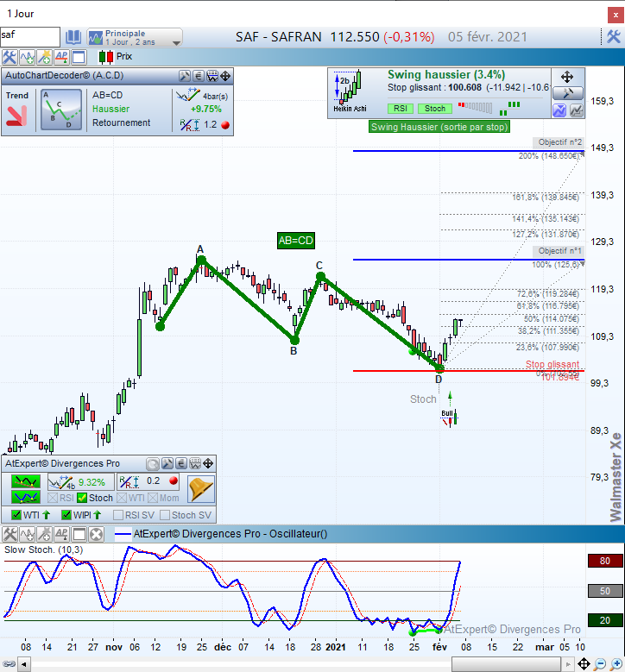625x672 pixels.
Task: Click the red 80 level label
Action: [x=605, y=561]
